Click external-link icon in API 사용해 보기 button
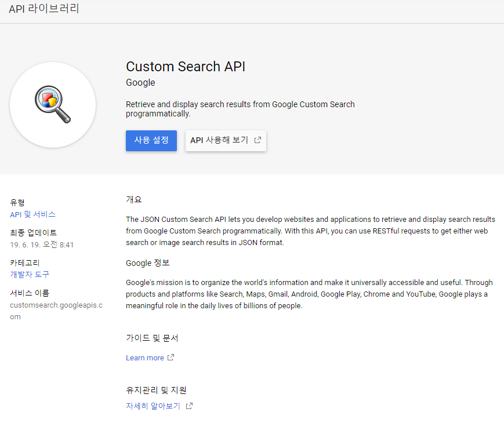 pyautogui.click(x=258, y=140)
